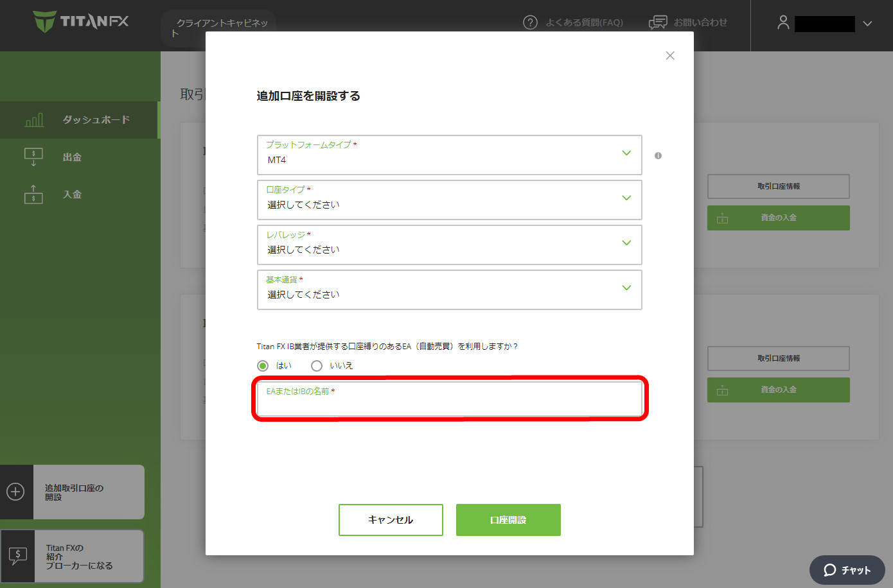Screen dimensions: 893x588
Task: Select the いいえ radio button
Action: pos(317,366)
